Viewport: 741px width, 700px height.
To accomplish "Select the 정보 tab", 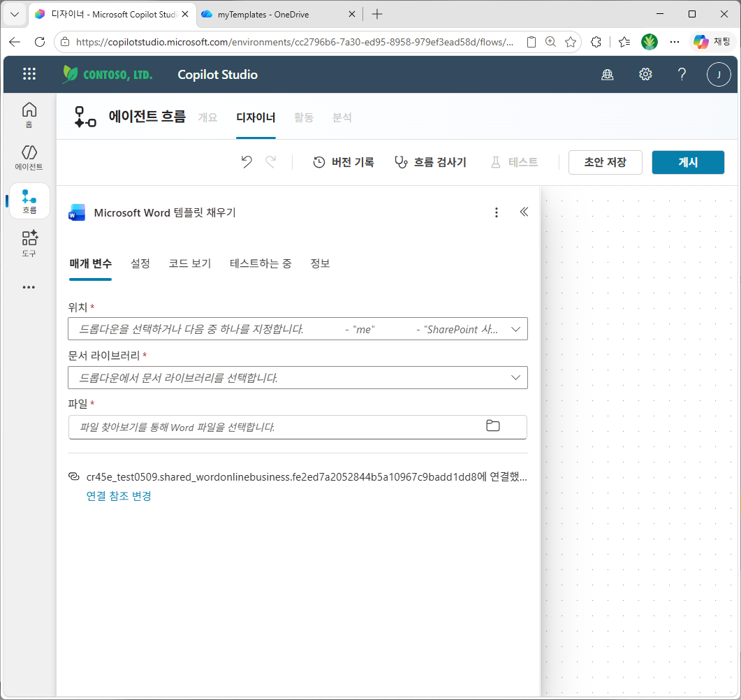I will click(320, 264).
